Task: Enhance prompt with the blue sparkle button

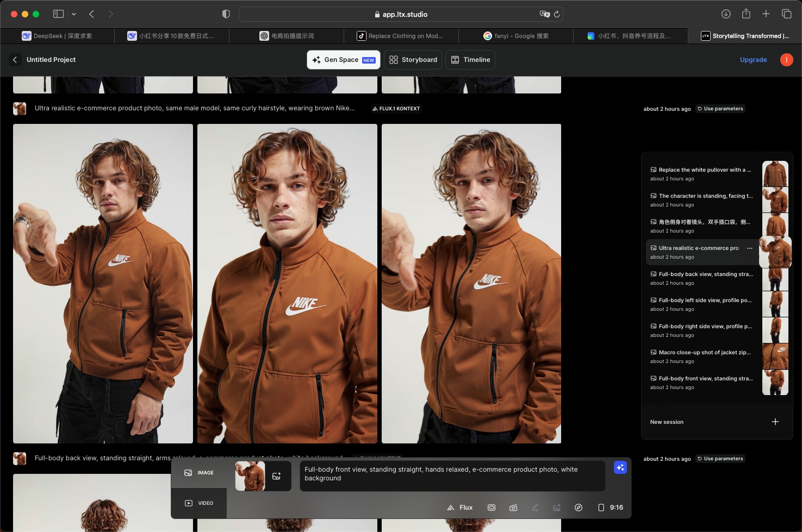Action: 620,467
